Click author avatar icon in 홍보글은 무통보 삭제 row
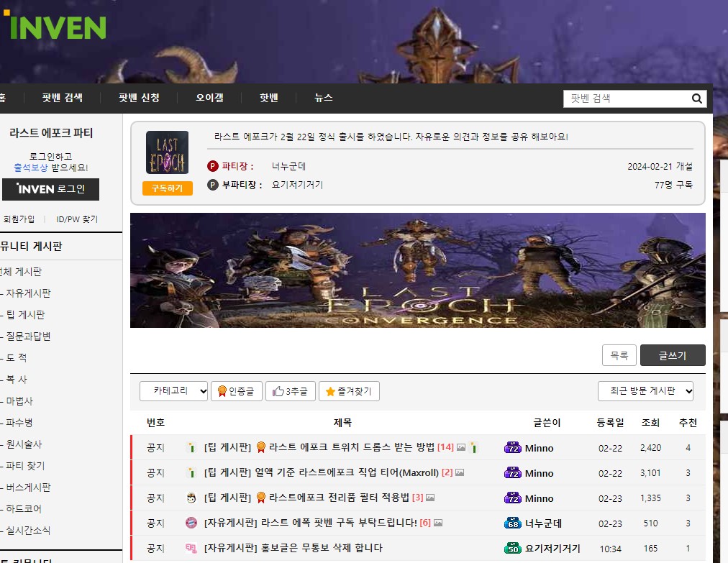 point(191,548)
